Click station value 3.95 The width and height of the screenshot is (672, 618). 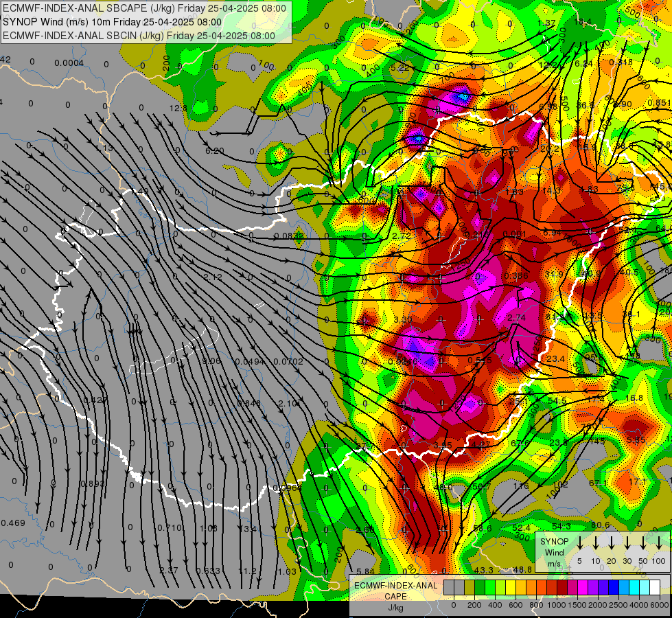point(442,446)
